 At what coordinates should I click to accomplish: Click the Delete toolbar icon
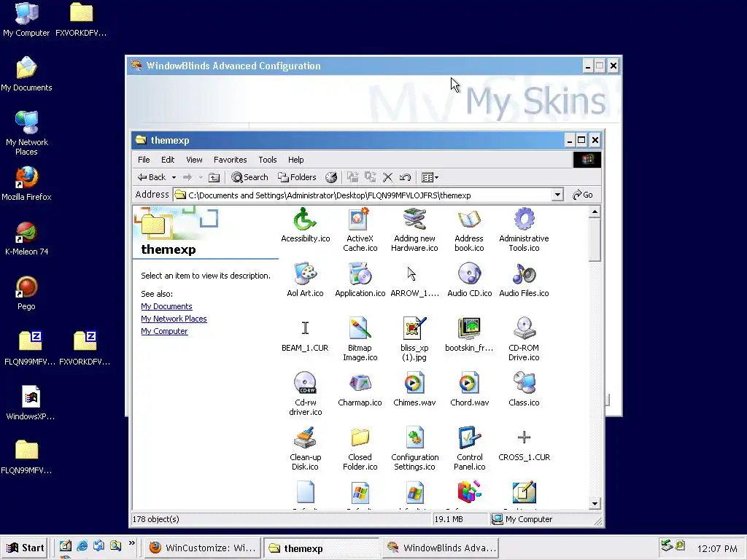(388, 178)
